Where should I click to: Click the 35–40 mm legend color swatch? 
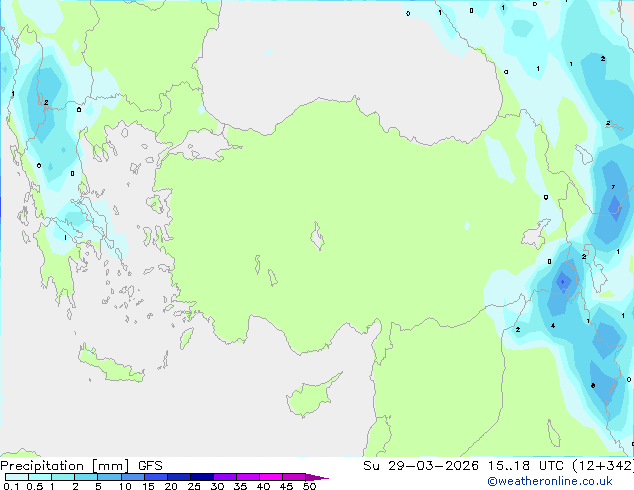coord(248,477)
